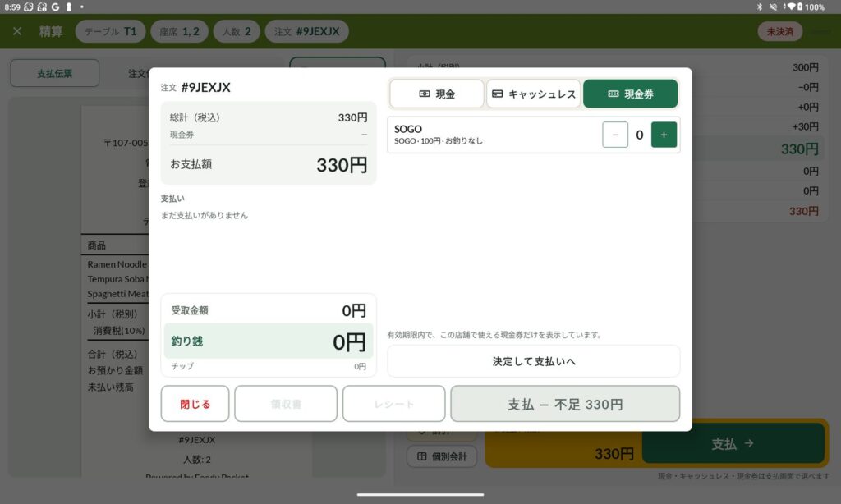
Task: Click the 個別会計 grid icon
Action: tap(422, 456)
